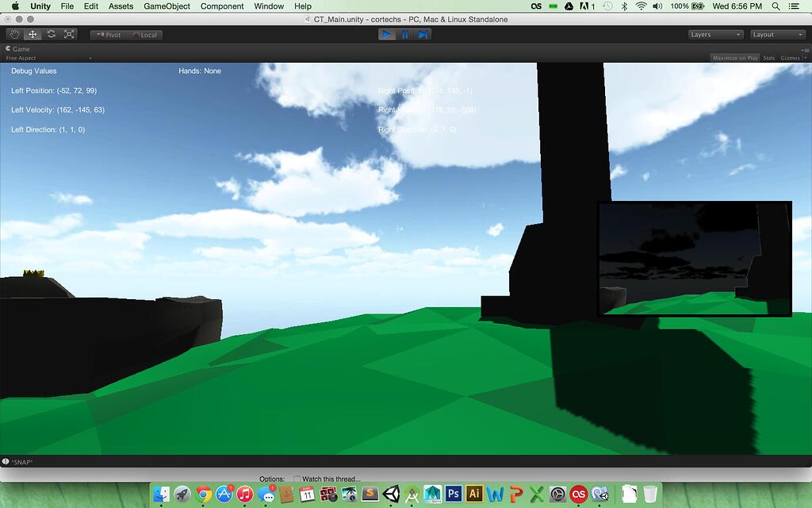Stop play mode with the Play button
Screen dimensions: 812x508
coord(387,34)
